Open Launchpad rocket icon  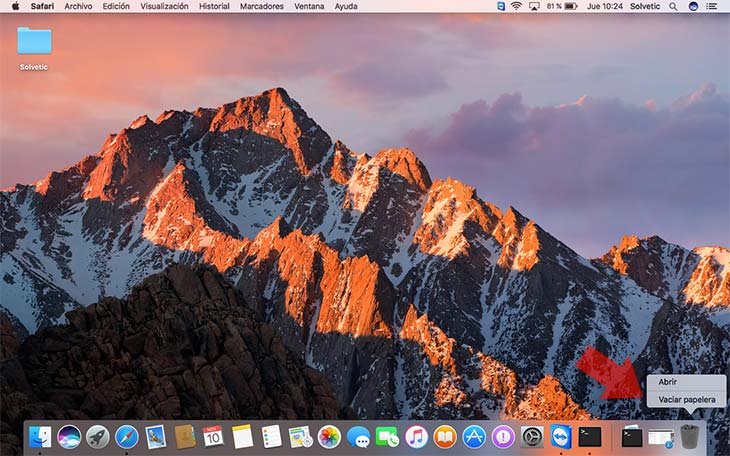[x=98, y=437]
